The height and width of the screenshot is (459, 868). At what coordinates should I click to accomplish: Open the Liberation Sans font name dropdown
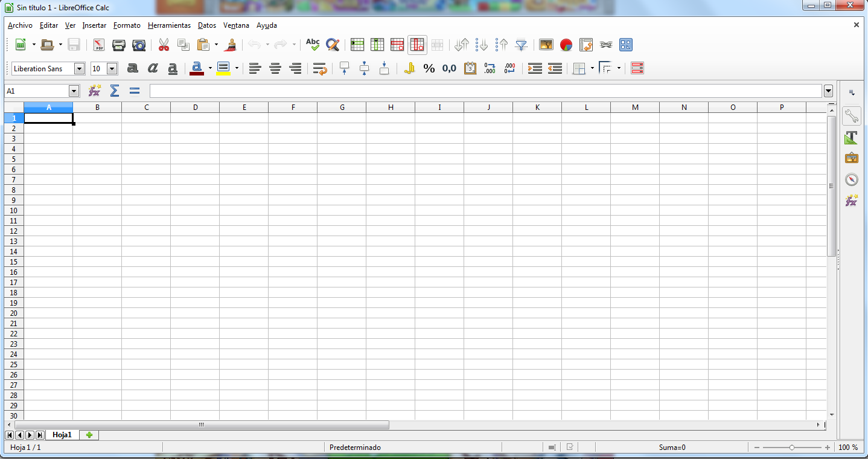point(79,69)
